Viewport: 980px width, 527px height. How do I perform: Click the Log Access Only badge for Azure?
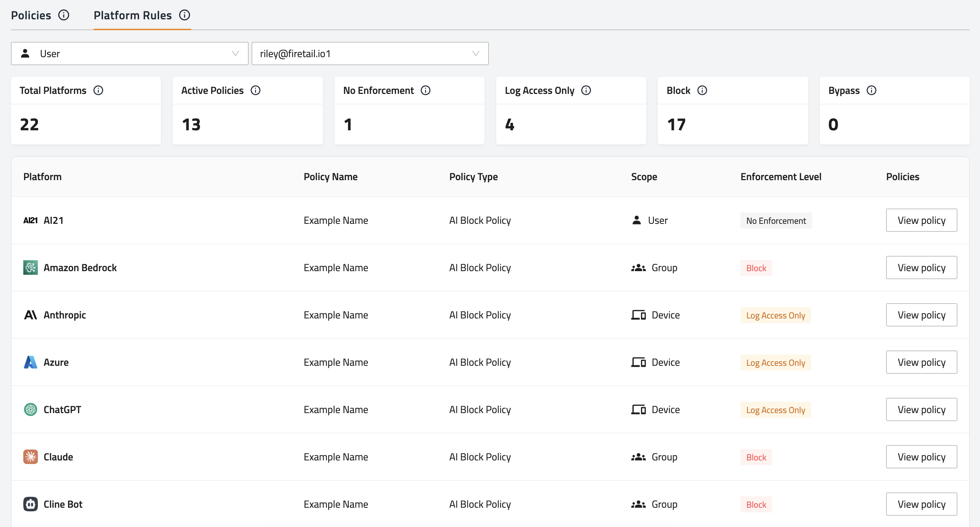pyautogui.click(x=775, y=363)
